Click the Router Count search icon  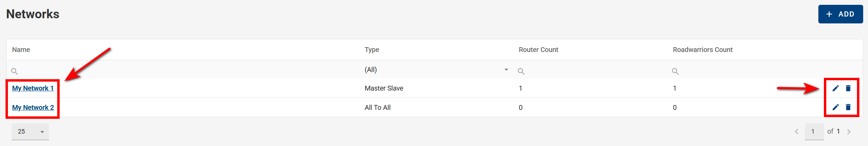point(521,71)
